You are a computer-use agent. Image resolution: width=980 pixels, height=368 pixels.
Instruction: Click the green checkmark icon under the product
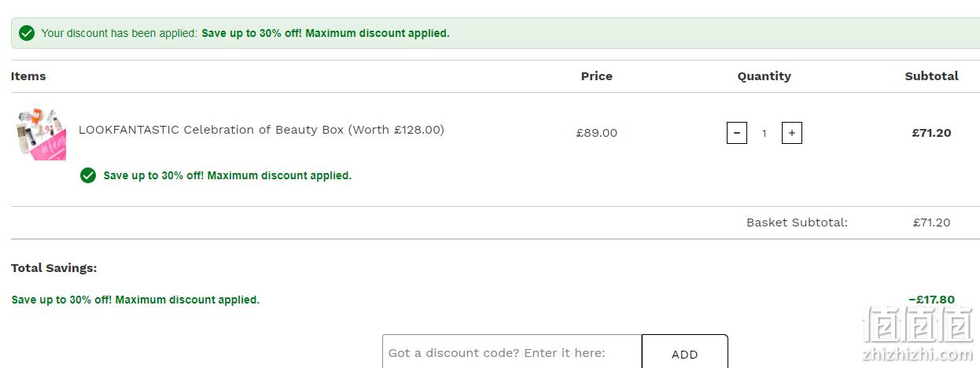88,175
